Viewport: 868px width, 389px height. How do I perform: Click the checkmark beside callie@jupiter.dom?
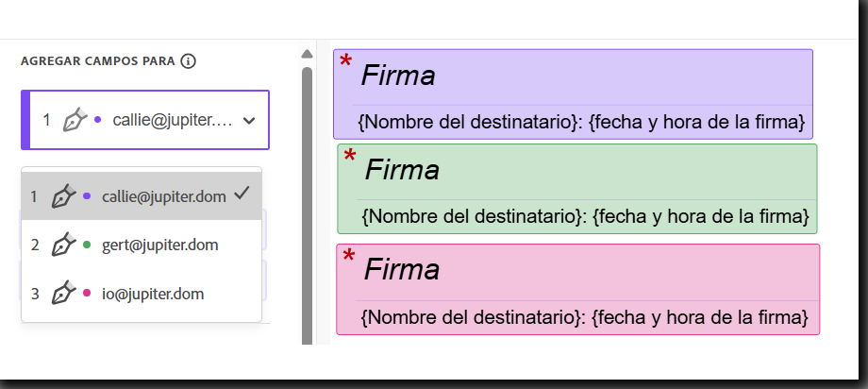(x=242, y=194)
